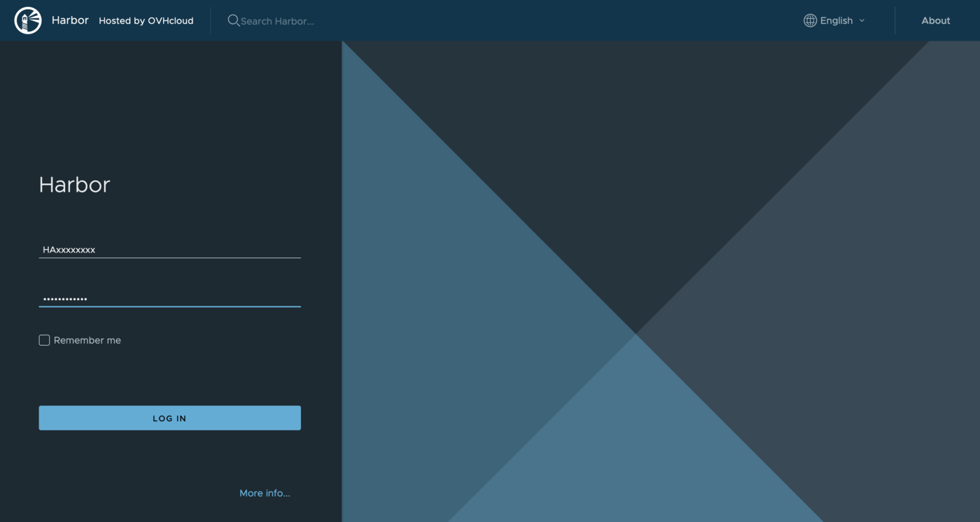Click the chevron next to English
Screen dimensions: 980x522
(x=862, y=20)
